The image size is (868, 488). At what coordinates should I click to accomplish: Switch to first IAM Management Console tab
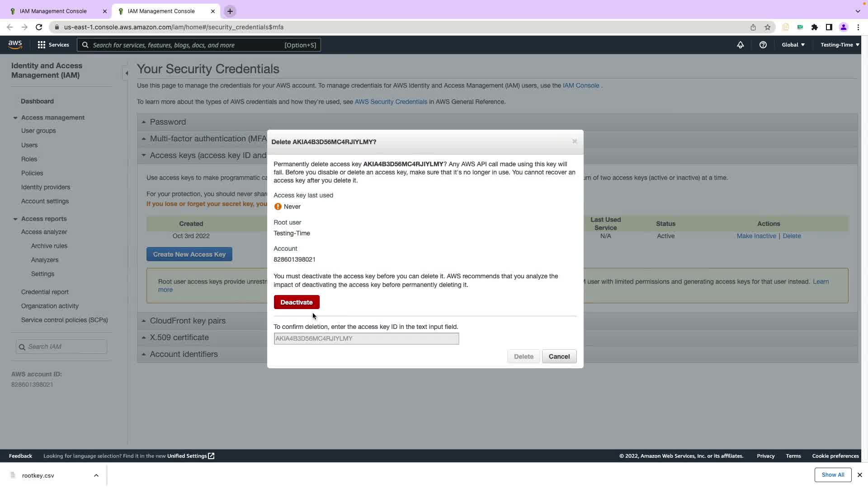tap(53, 11)
